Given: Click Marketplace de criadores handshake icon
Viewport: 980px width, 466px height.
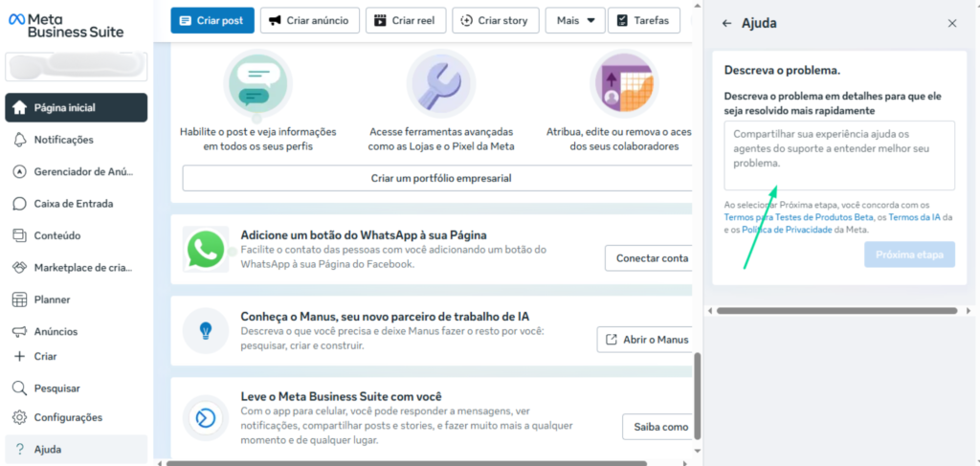Looking at the screenshot, I should coord(19,267).
